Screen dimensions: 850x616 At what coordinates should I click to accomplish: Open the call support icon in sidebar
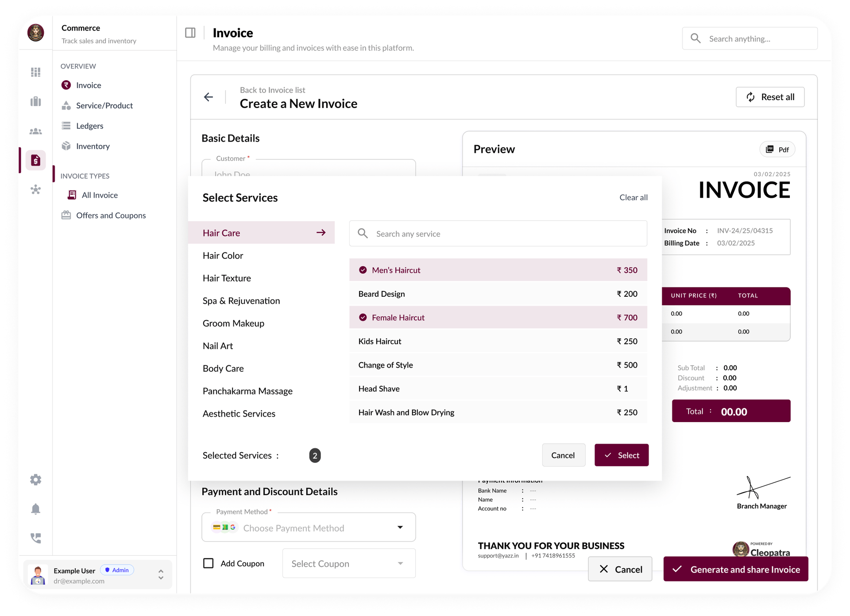click(x=35, y=538)
